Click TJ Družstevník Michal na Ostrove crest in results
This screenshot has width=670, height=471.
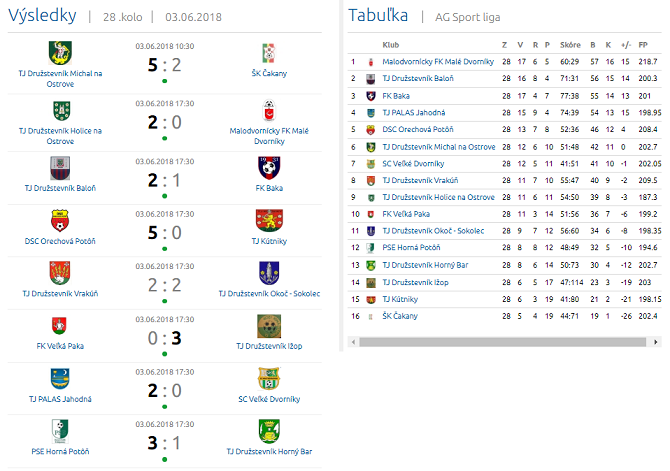(60, 51)
